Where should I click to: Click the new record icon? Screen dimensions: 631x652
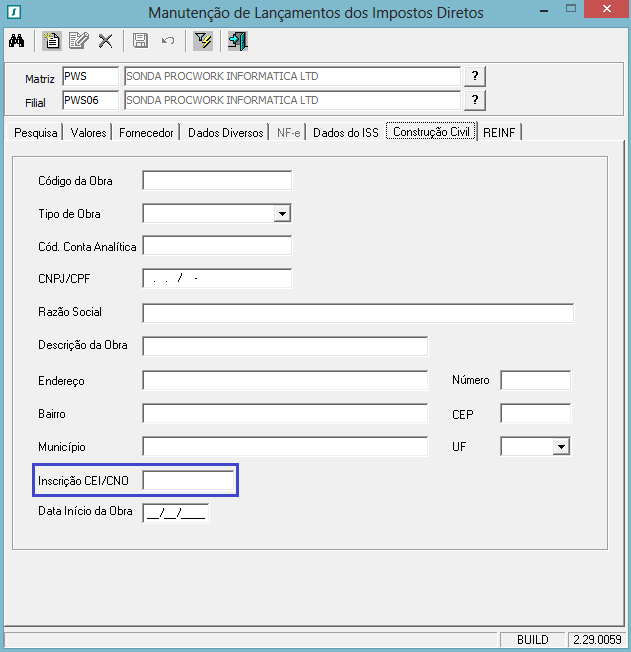point(52,41)
